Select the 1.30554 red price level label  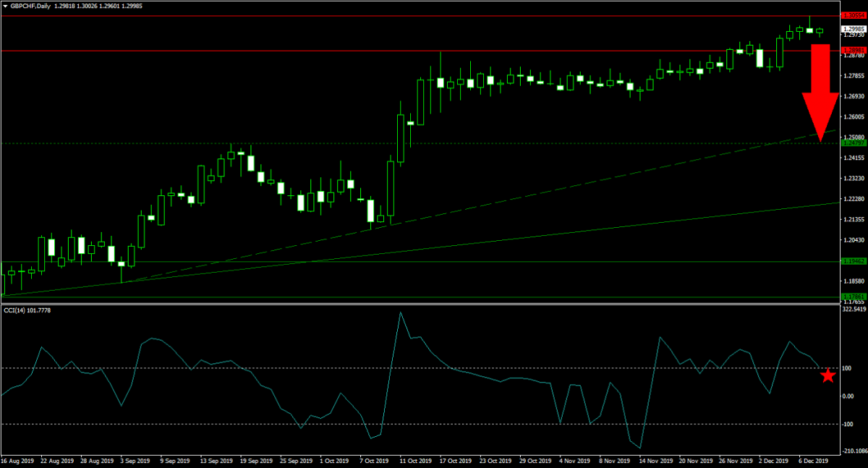[x=854, y=14]
